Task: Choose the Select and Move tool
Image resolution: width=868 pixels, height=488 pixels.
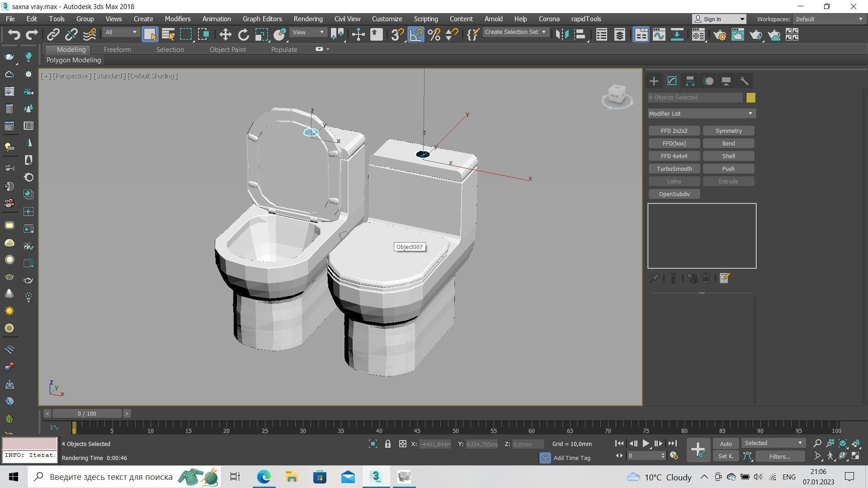Action: click(x=225, y=35)
